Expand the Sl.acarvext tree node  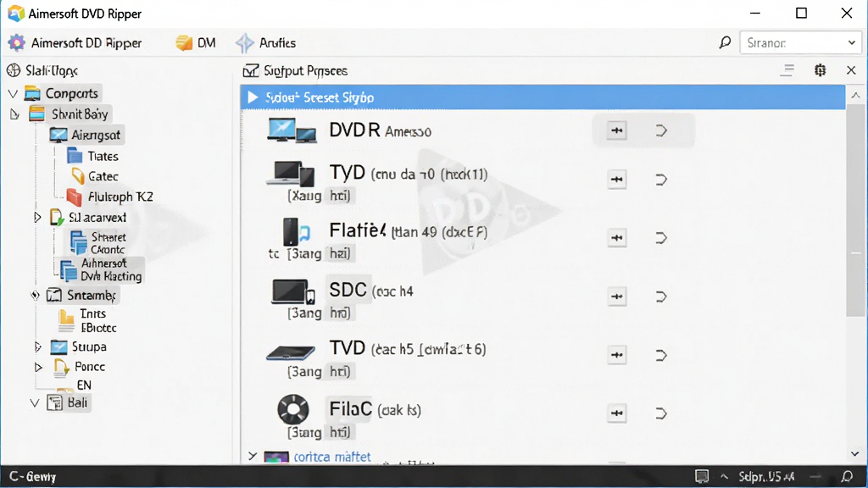[x=37, y=218]
